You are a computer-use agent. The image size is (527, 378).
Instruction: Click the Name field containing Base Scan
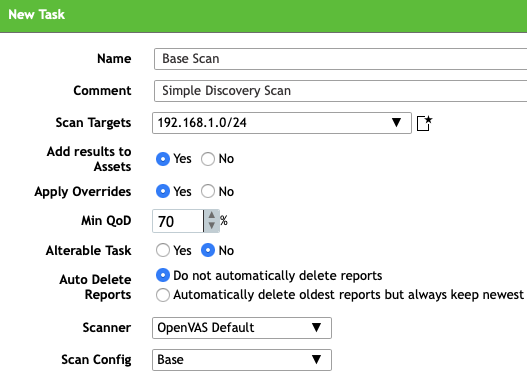(x=340, y=59)
